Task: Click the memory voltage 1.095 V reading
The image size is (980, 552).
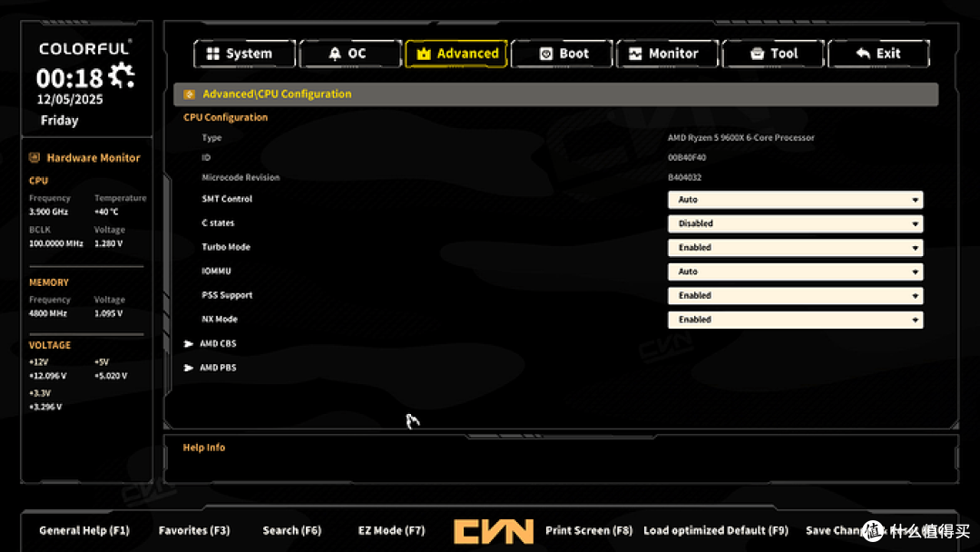Action: pos(108,314)
